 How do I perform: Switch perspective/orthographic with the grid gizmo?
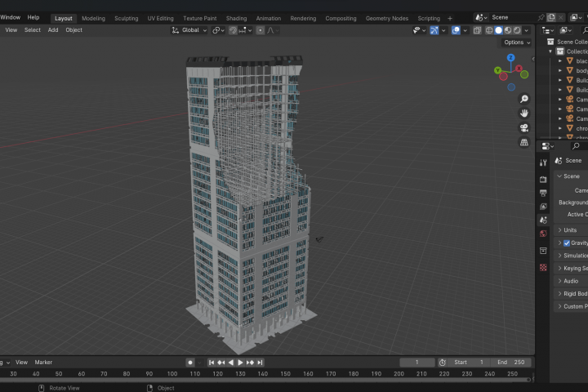[524, 142]
